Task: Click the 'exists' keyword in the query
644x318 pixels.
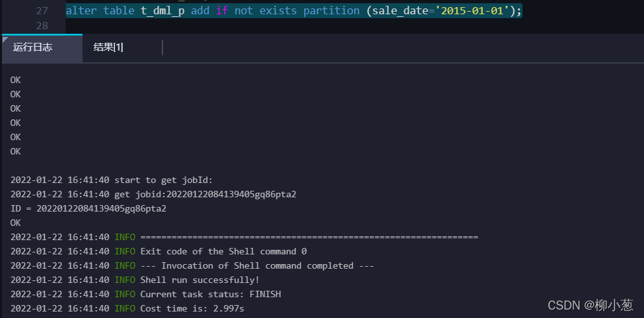Action: pyautogui.click(x=278, y=10)
